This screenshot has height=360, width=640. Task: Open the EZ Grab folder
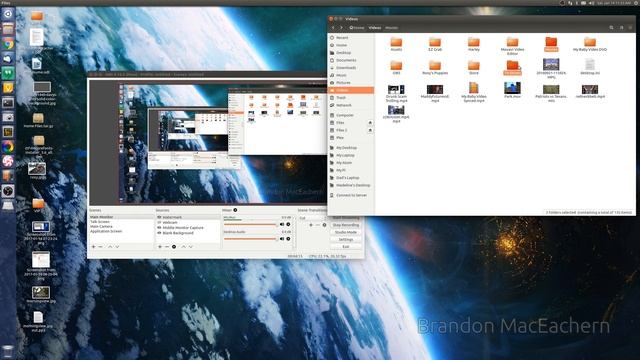point(435,44)
